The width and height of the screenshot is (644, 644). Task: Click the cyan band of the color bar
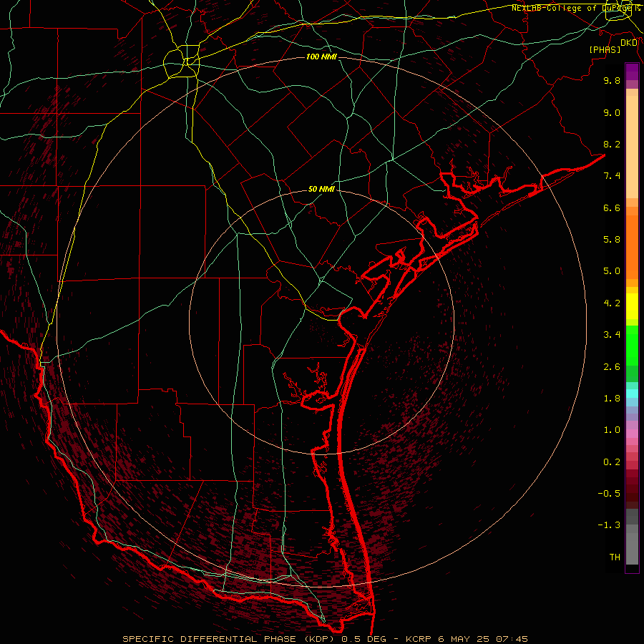(x=632, y=394)
